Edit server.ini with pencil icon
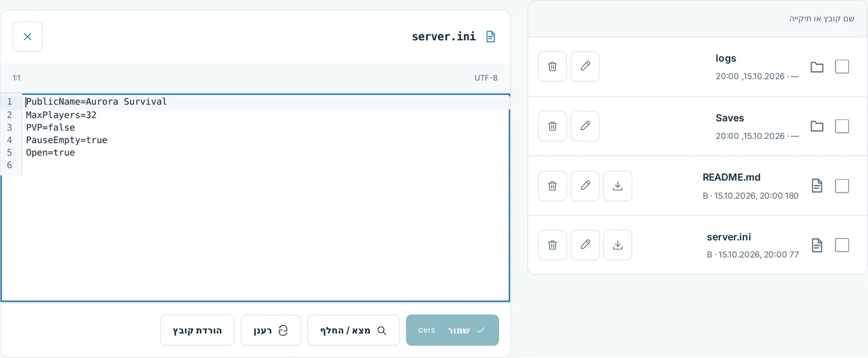This screenshot has height=358, width=868. pos(585,245)
